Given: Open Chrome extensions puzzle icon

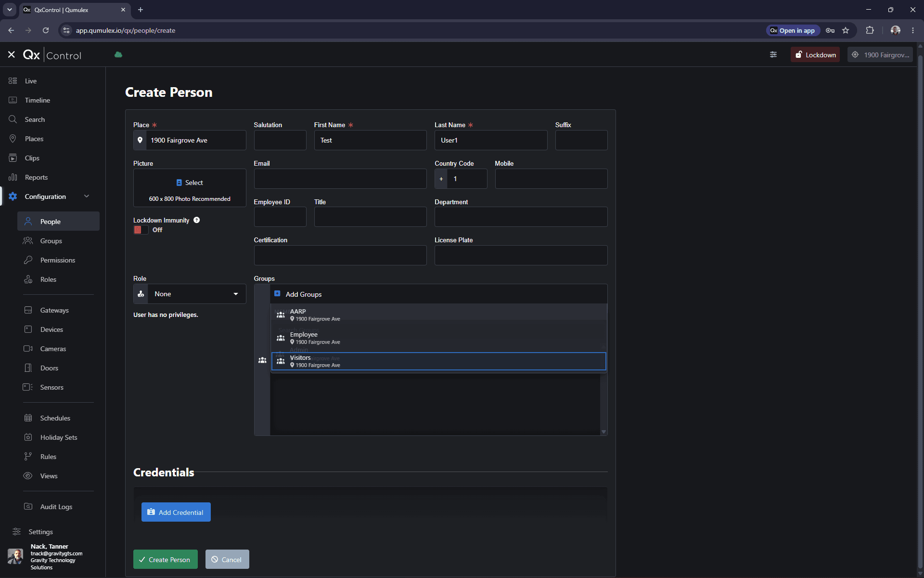Looking at the screenshot, I should tap(870, 30).
